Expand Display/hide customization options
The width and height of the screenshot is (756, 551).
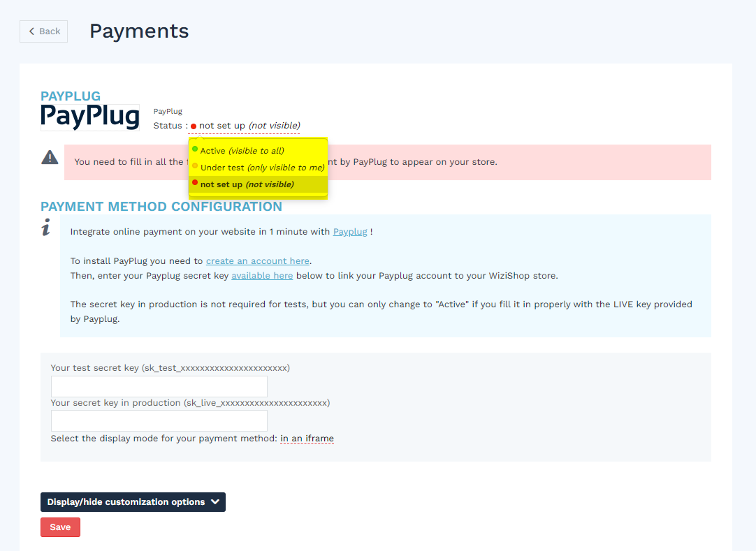[x=133, y=502]
